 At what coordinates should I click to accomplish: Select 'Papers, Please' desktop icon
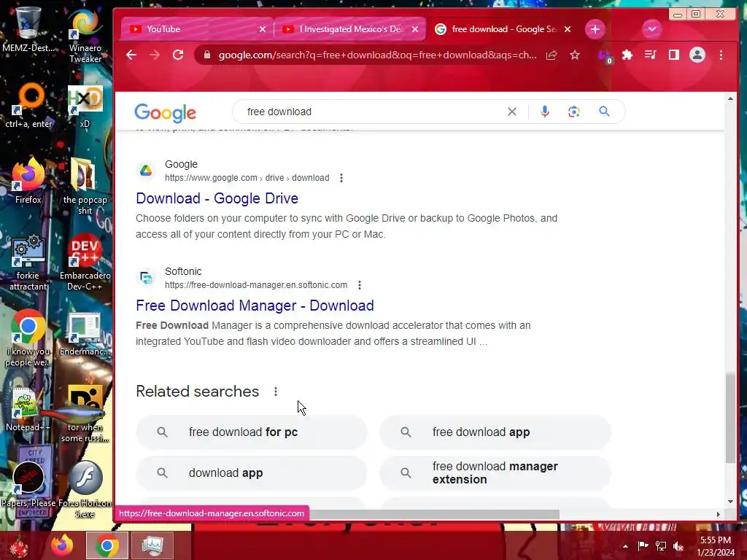pos(28,483)
